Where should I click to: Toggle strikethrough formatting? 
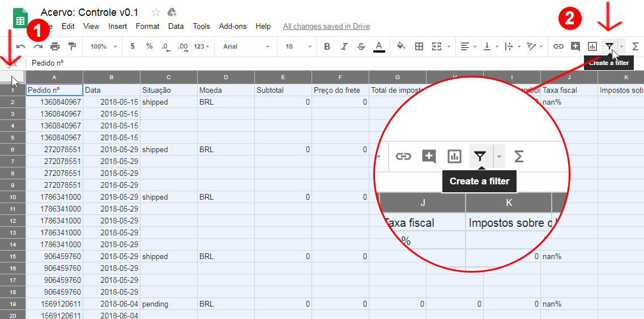361,46
